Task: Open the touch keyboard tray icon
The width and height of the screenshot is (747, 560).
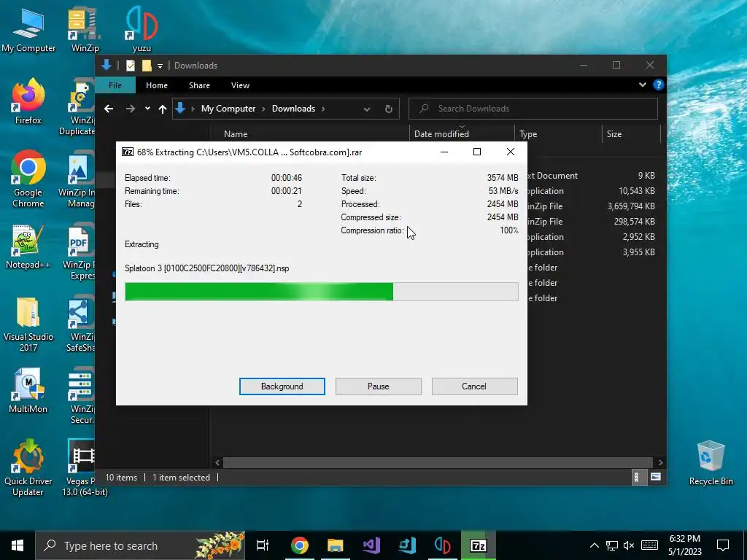Action: pyautogui.click(x=649, y=545)
